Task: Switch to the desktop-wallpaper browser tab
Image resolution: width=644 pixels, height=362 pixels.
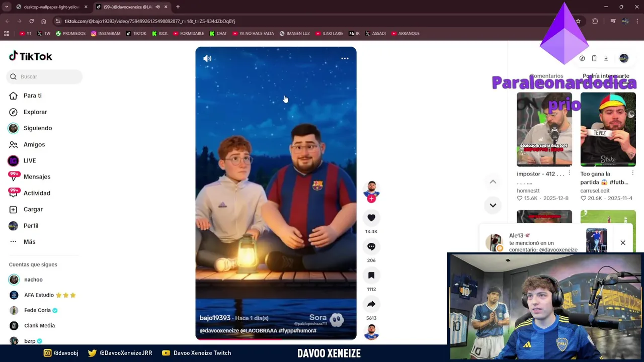Action: pos(50,7)
